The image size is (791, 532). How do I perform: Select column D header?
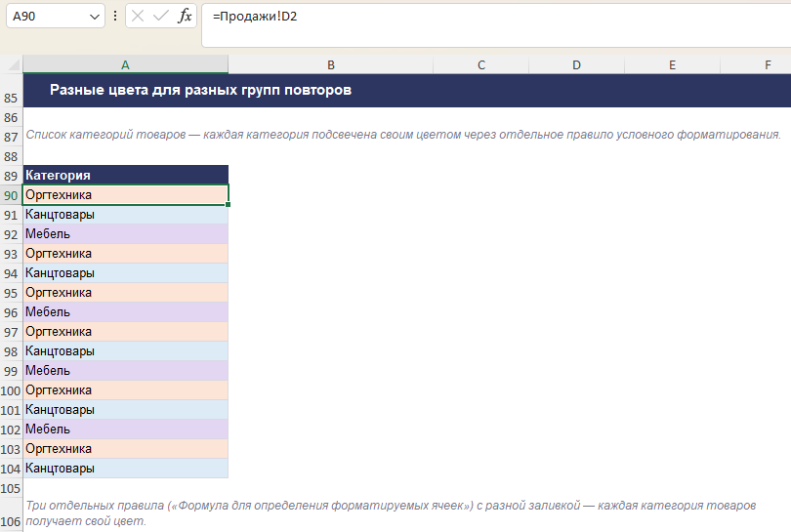(x=576, y=64)
